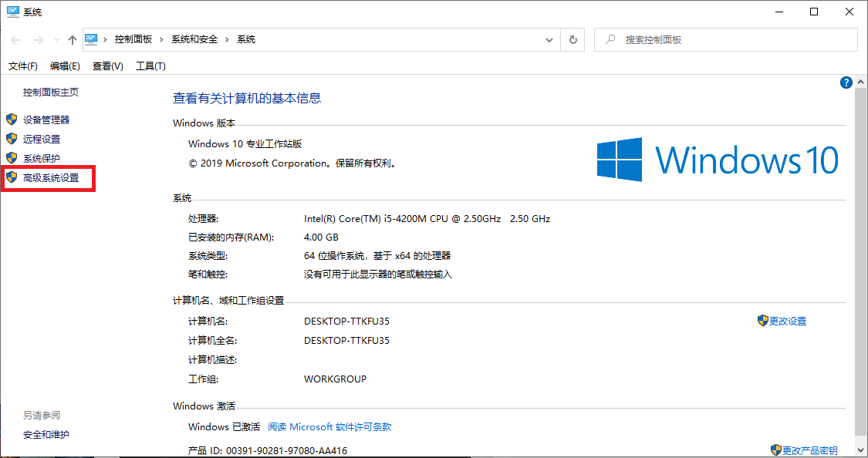Select the 4.00 GB RAM value
This screenshot has width=868, height=458.
tap(321, 237)
